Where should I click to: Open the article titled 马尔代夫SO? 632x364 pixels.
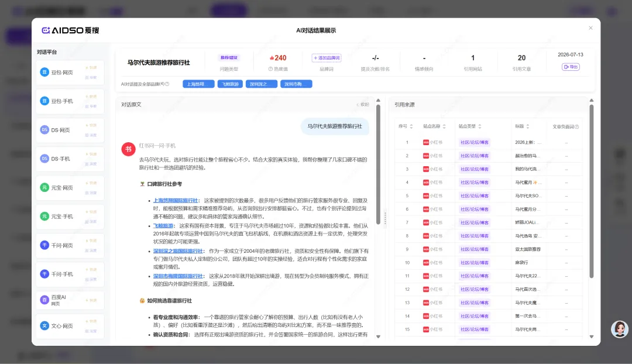coord(527,196)
